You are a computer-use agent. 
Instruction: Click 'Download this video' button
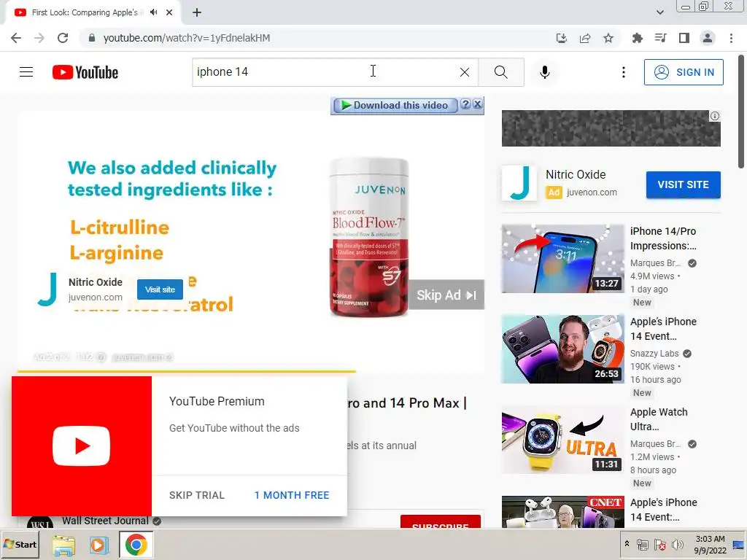point(395,105)
